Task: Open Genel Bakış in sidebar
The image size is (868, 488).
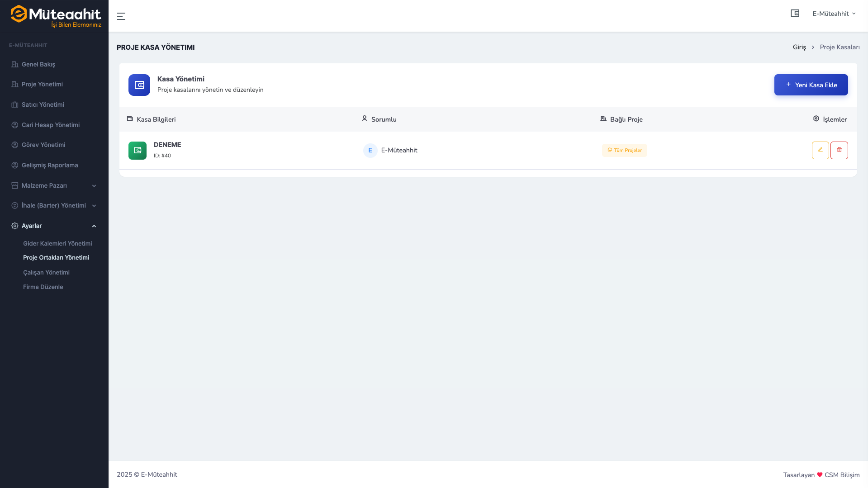Action: (38, 64)
